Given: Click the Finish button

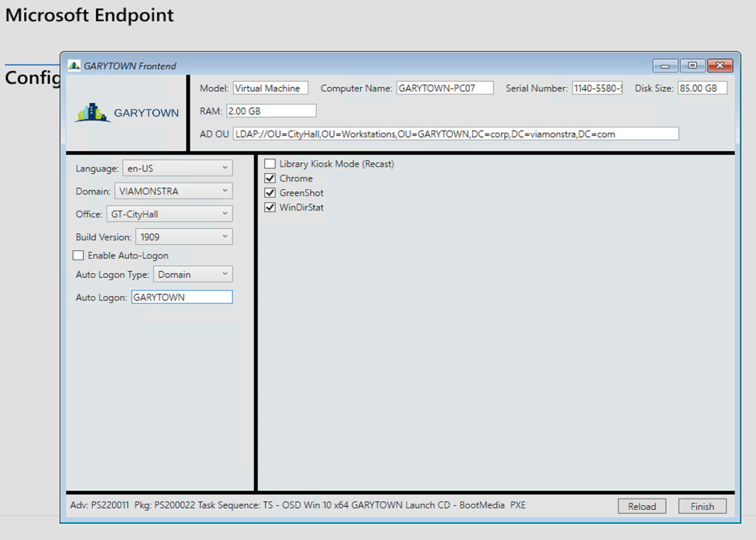Looking at the screenshot, I should tap(702, 506).
